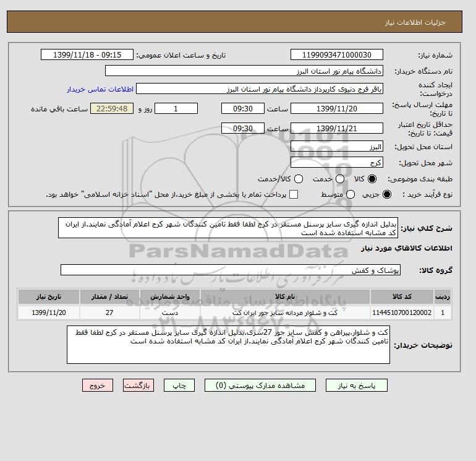Click price validity date 1399/11/21 field

tap(337, 128)
